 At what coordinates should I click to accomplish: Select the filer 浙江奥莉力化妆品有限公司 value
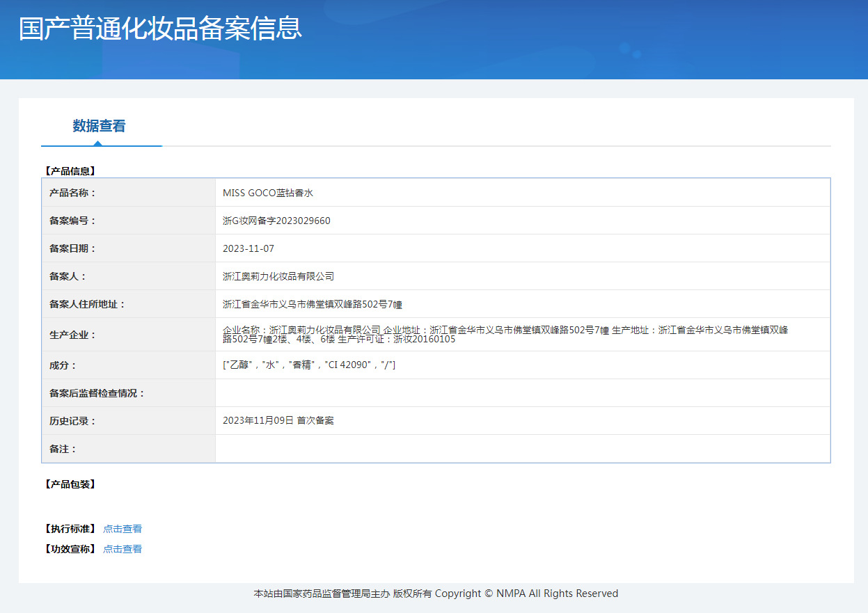click(278, 276)
